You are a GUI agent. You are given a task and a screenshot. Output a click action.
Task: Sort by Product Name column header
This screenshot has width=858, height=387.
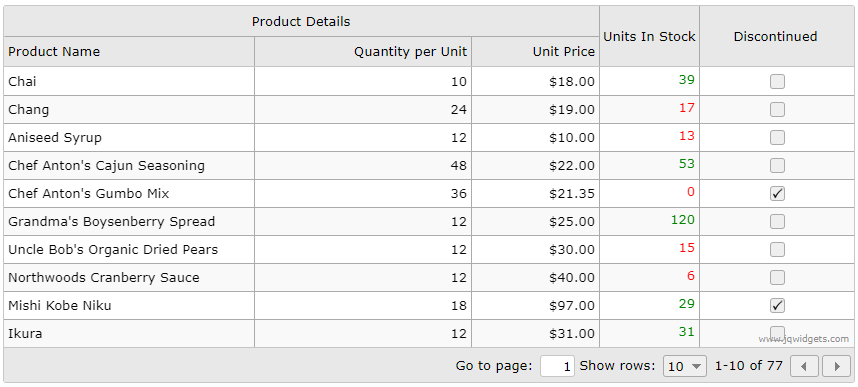pos(129,52)
